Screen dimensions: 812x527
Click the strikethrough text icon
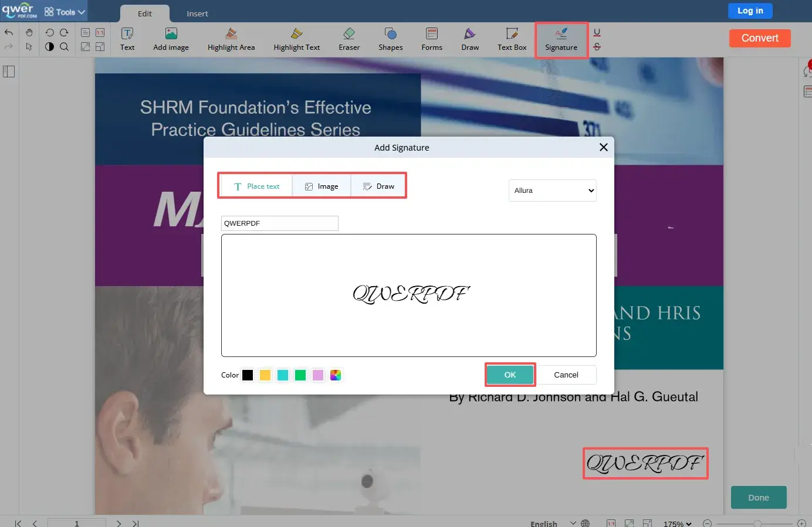597,47
